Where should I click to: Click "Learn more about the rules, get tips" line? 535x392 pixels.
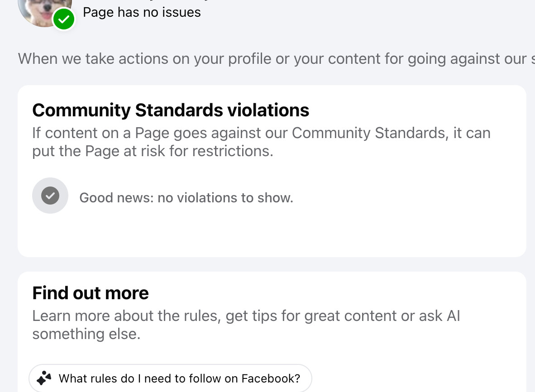tap(246, 316)
